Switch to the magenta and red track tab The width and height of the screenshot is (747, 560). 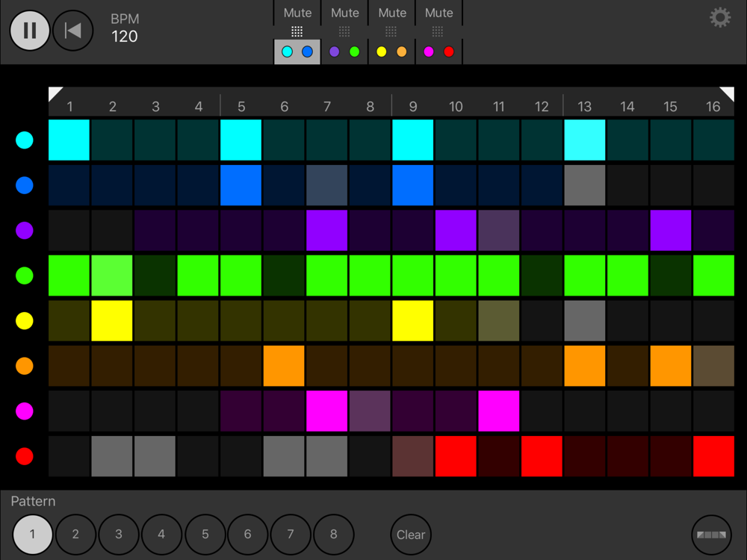[x=438, y=52]
